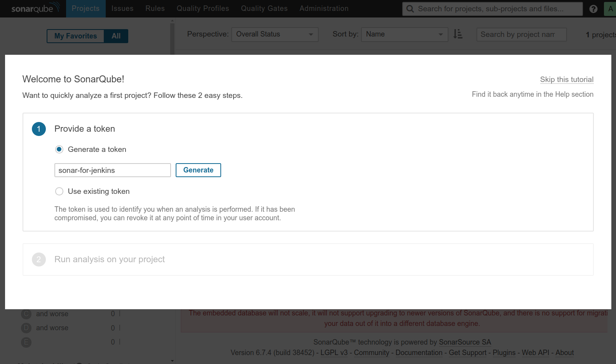The width and height of the screenshot is (616, 364).
Task: Open the Plugins footer link
Action: tap(504, 352)
